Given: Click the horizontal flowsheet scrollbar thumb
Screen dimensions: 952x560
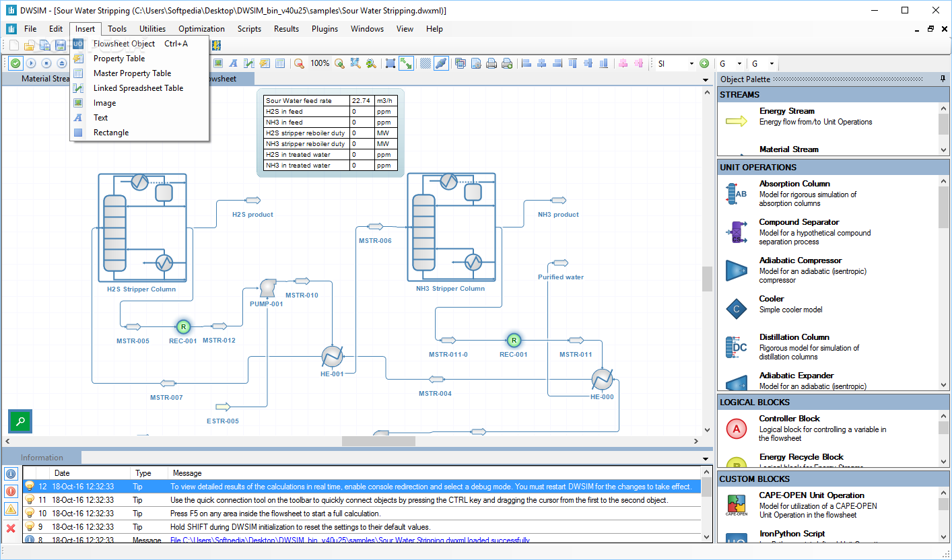Looking at the screenshot, I should (378, 442).
